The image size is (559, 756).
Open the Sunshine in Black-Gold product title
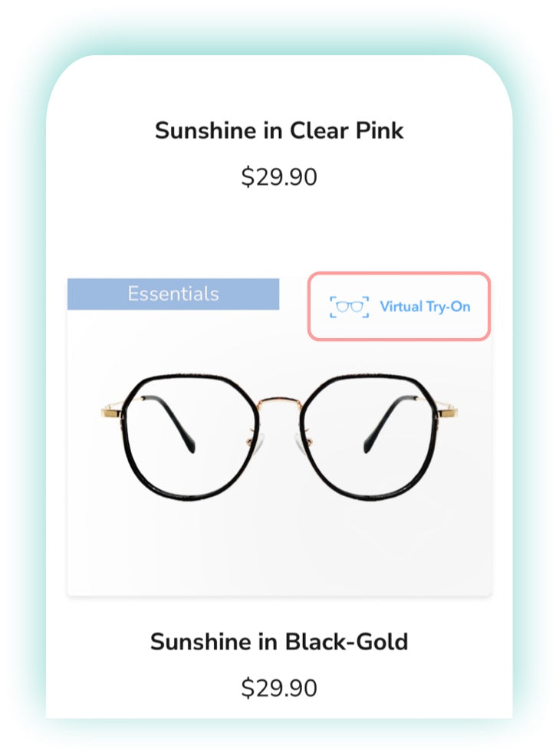pos(279,642)
